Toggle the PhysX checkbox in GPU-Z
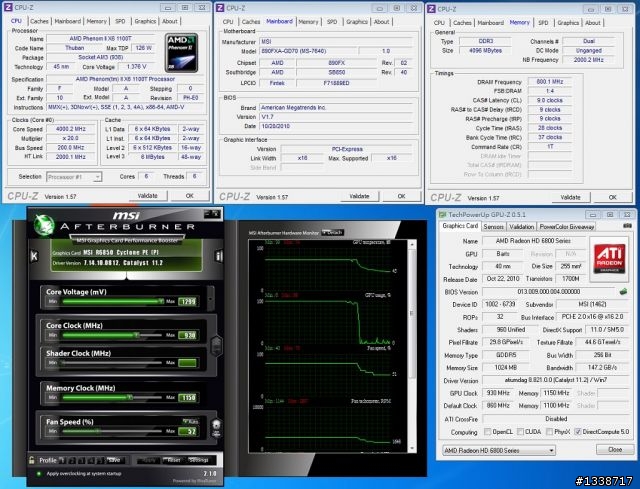The width and height of the screenshot is (640, 489). tap(549, 431)
